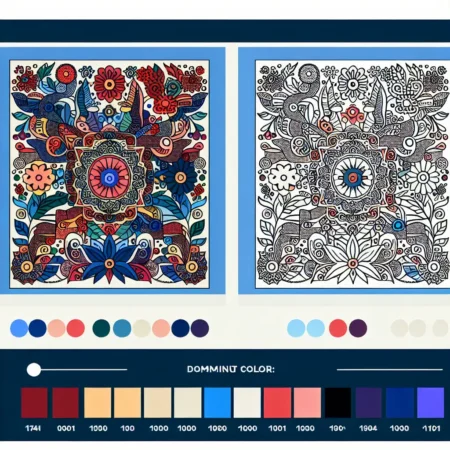This screenshot has width=450, height=450.
Task: Select the dark purple swatch labeled 1904
Action: coord(369,403)
